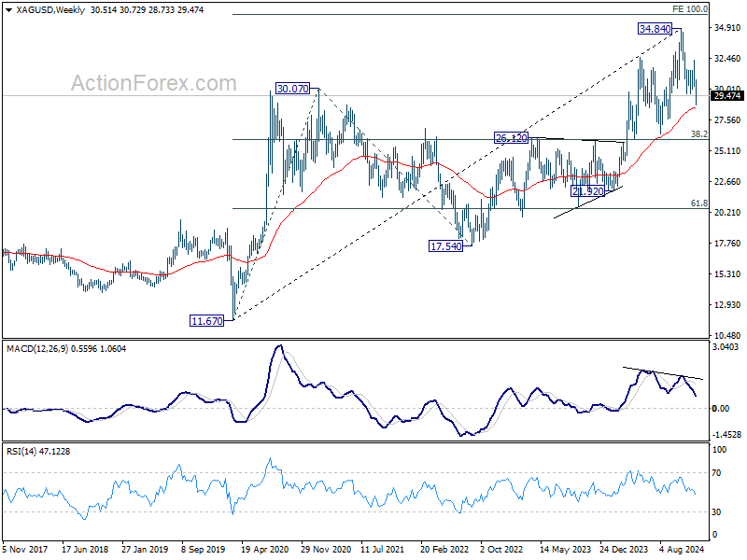Screen dimensions: 747x560
Task: Click the 2 Oct 2022 date label
Action: point(501,550)
